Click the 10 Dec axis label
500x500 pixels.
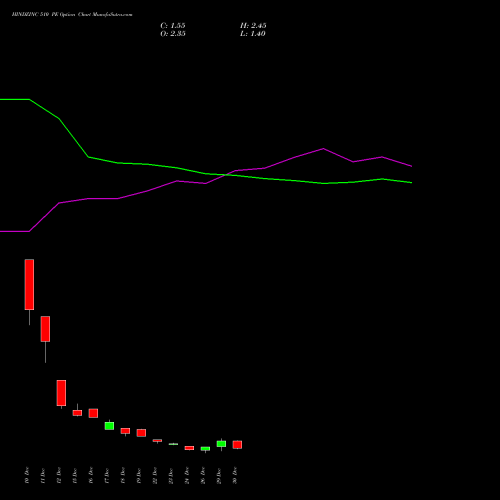(x=27, y=475)
